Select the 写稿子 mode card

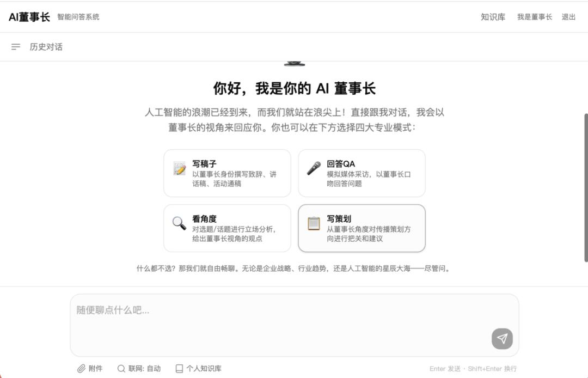pyautogui.click(x=227, y=173)
